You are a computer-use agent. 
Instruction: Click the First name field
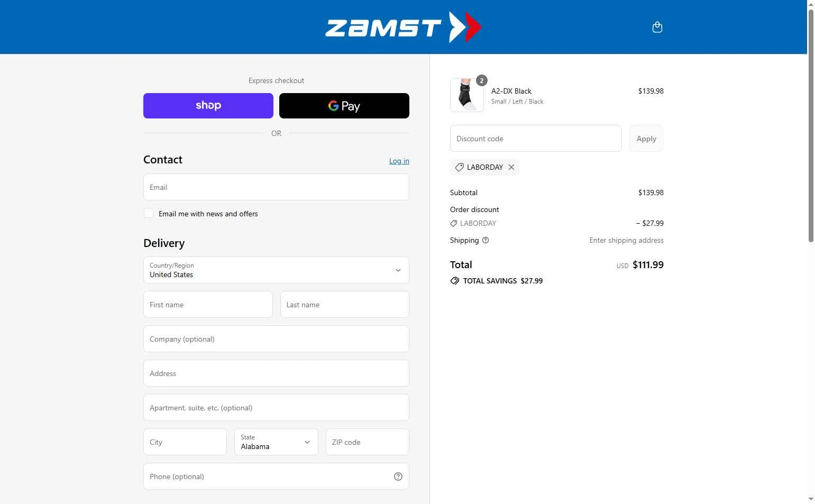[208, 305]
